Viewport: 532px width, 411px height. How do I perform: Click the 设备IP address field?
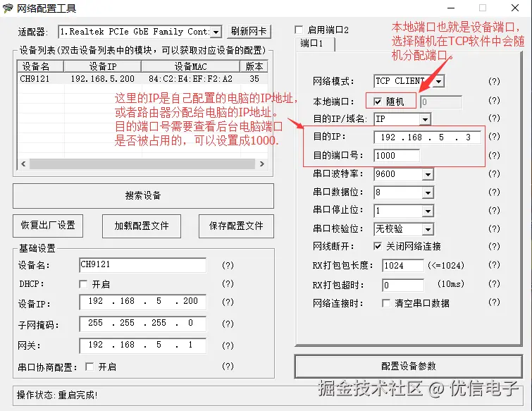pyautogui.click(x=142, y=302)
